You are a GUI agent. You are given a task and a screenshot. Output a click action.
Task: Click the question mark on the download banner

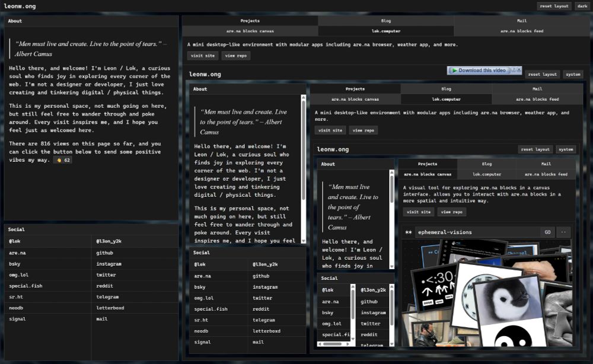[514, 69]
